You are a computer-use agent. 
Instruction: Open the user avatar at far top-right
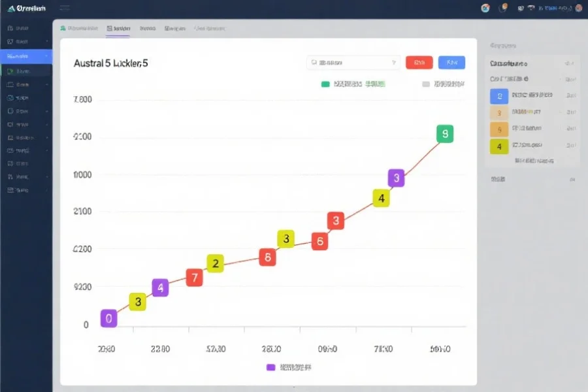(x=577, y=8)
